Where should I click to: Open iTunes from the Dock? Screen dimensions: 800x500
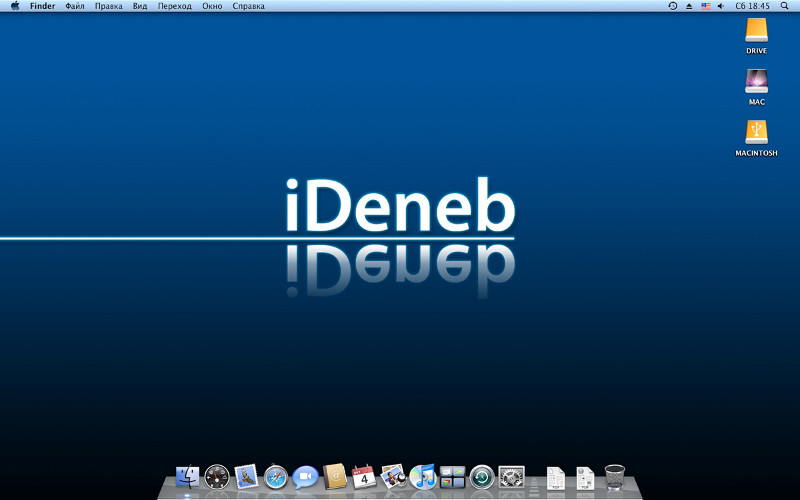click(x=423, y=477)
